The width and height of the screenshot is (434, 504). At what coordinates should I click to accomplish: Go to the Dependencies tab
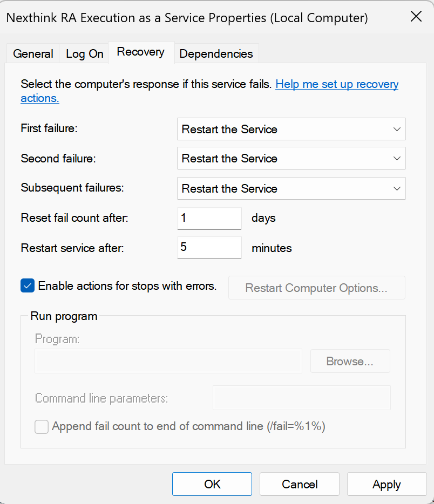point(216,54)
